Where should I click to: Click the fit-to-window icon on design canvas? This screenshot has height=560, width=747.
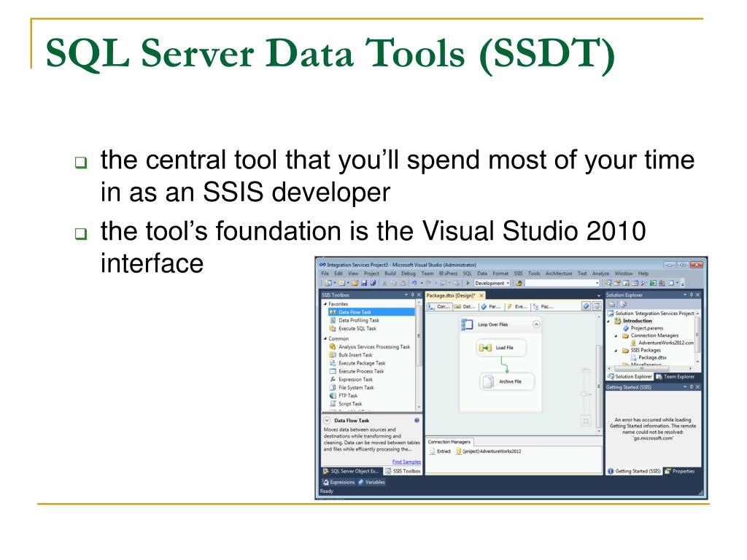coord(586,421)
